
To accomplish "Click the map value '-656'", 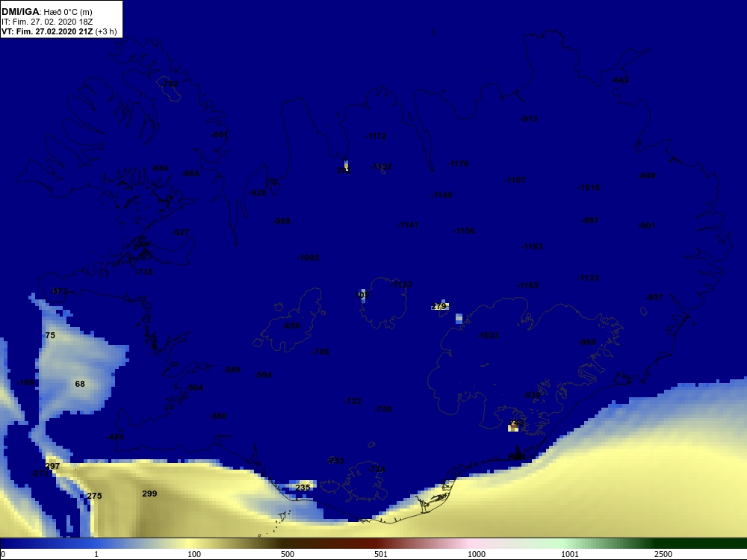I will coord(291,326).
